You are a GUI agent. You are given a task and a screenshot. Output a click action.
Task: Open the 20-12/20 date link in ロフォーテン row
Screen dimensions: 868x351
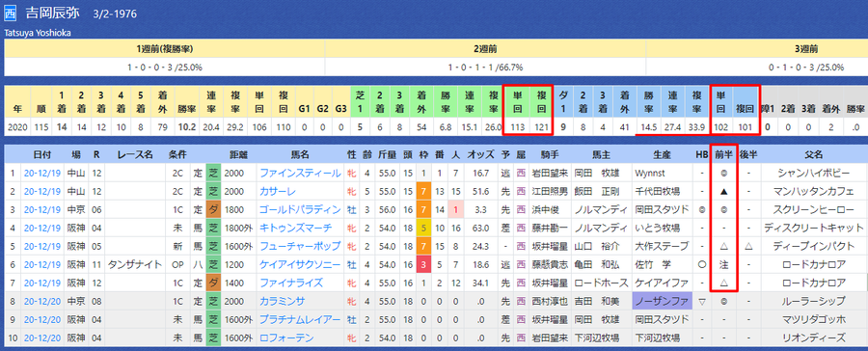(x=42, y=337)
